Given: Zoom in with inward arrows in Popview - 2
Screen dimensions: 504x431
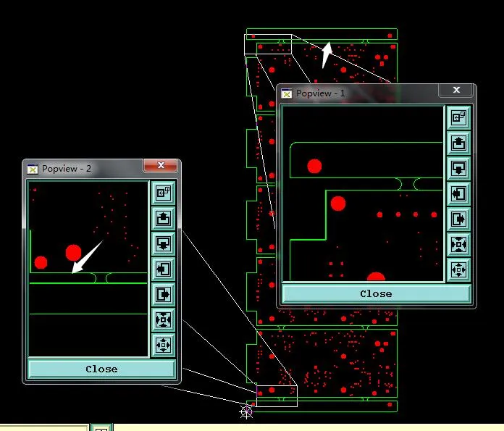Looking at the screenshot, I should click(x=163, y=320).
